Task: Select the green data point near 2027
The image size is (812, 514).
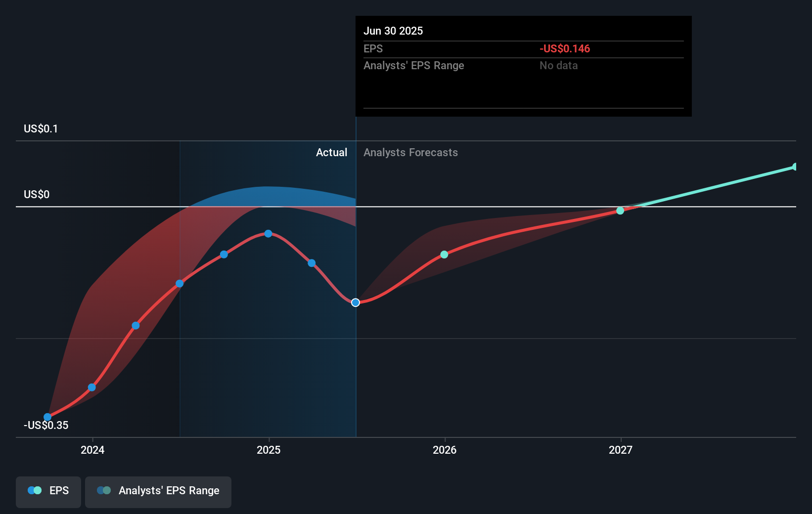Action: (x=620, y=211)
